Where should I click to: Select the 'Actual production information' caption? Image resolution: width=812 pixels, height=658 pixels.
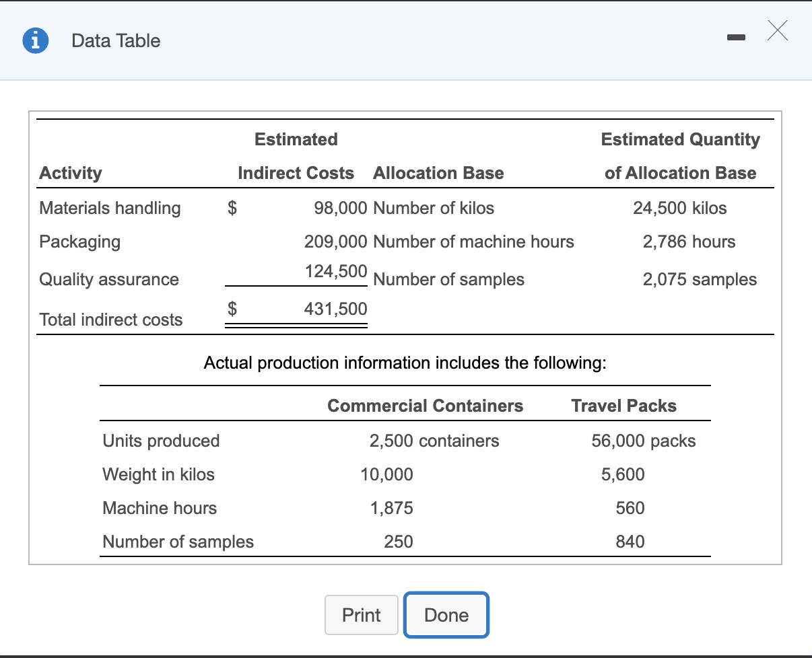click(x=405, y=363)
